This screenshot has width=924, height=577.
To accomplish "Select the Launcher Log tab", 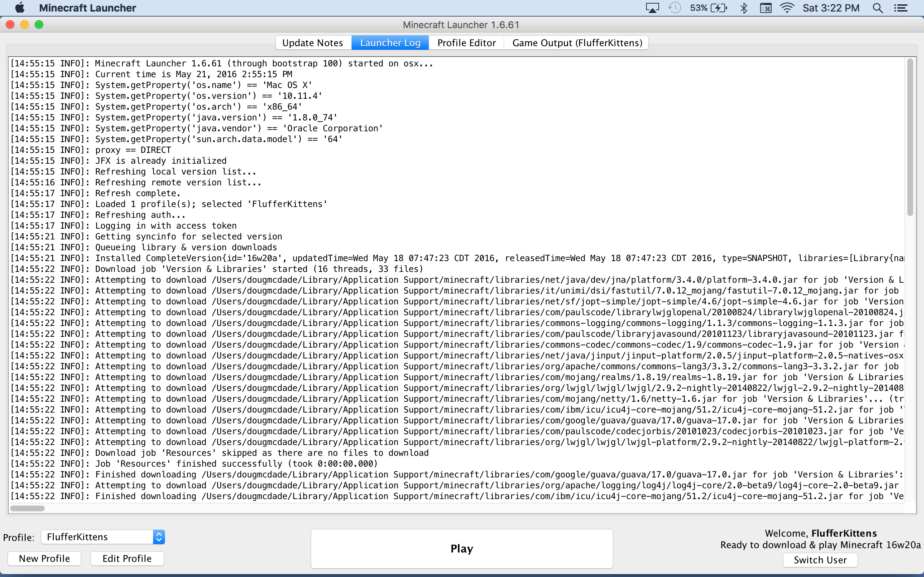I will (x=390, y=43).
